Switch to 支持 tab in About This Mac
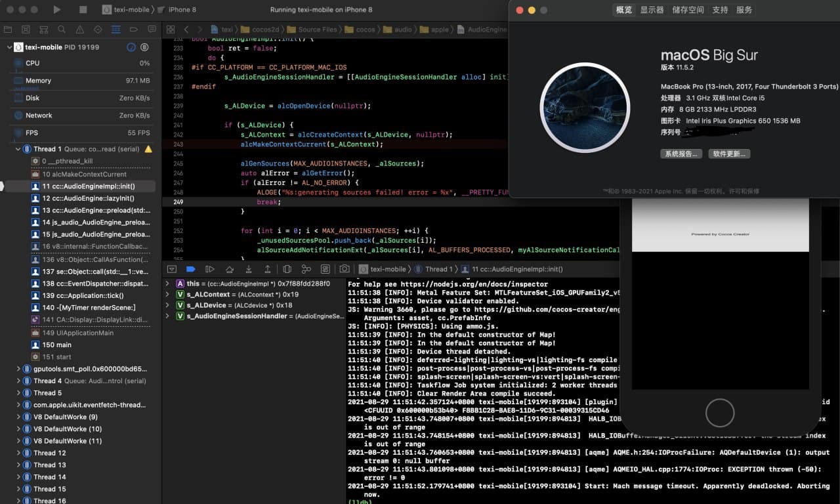This screenshot has width=840, height=504. tap(720, 10)
